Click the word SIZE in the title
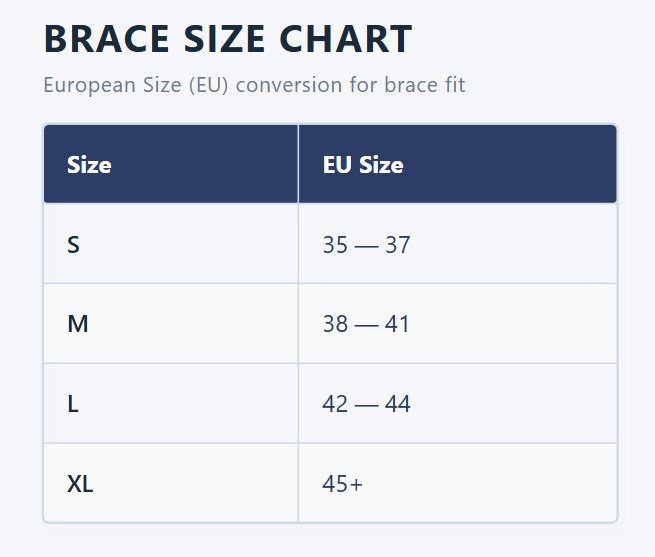655x557 pixels. tap(224, 39)
